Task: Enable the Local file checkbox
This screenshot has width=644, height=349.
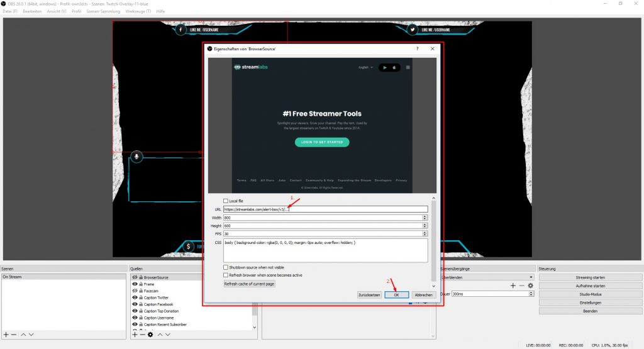Action: pos(226,201)
